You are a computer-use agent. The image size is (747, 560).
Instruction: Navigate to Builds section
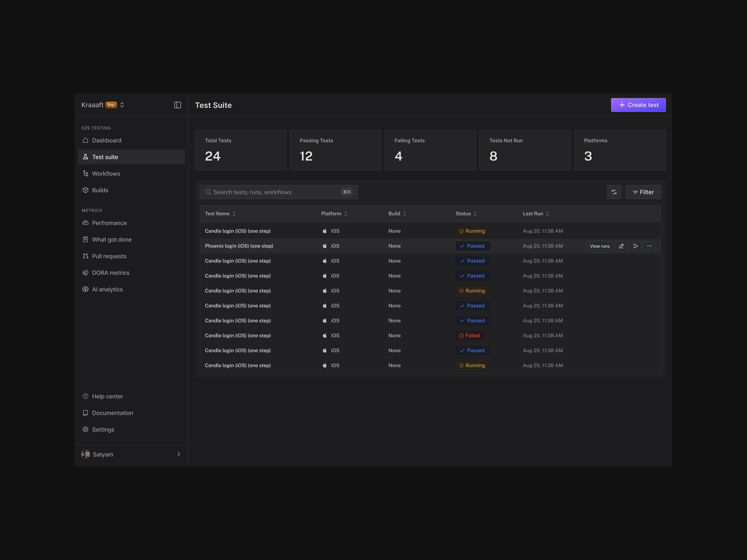[100, 190]
